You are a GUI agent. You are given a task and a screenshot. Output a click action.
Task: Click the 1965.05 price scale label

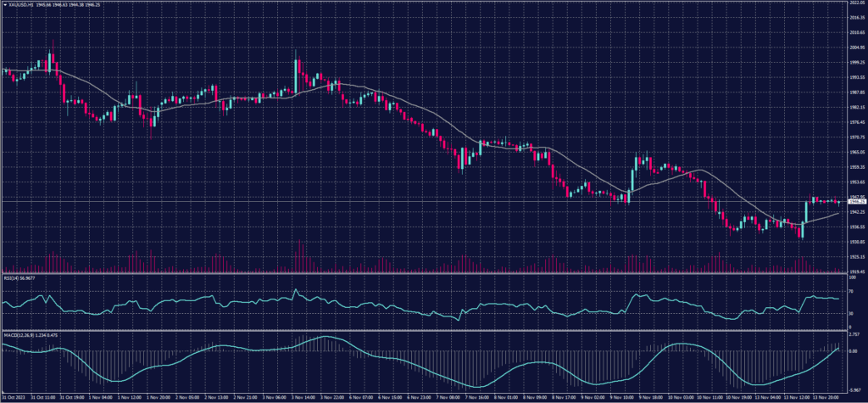855,152
